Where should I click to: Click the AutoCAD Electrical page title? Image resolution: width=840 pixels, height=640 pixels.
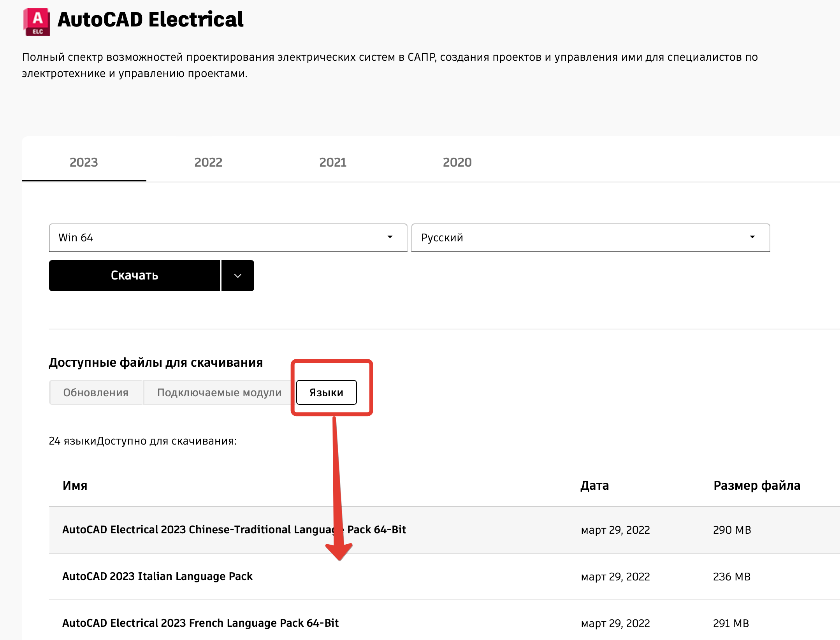150,20
